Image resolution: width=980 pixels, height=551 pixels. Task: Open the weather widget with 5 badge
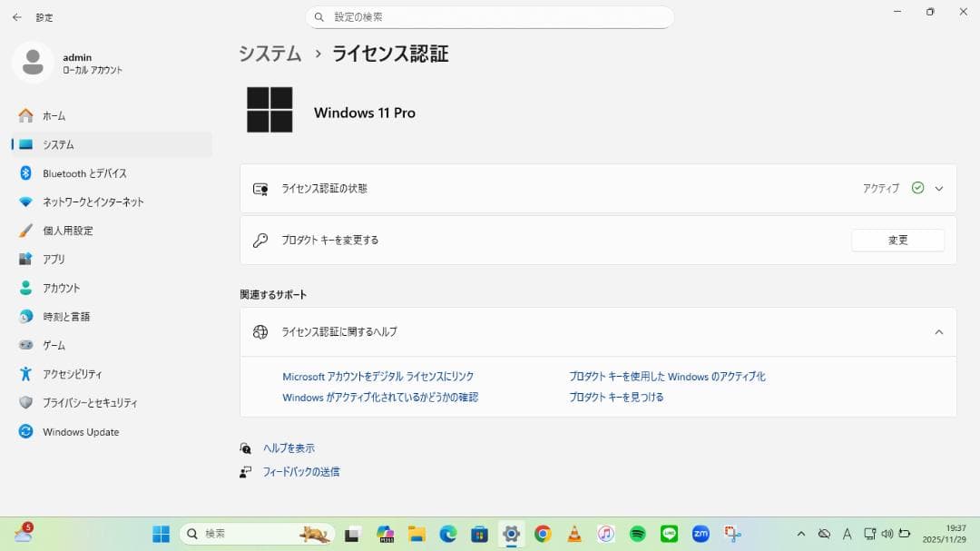(x=23, y=533)
